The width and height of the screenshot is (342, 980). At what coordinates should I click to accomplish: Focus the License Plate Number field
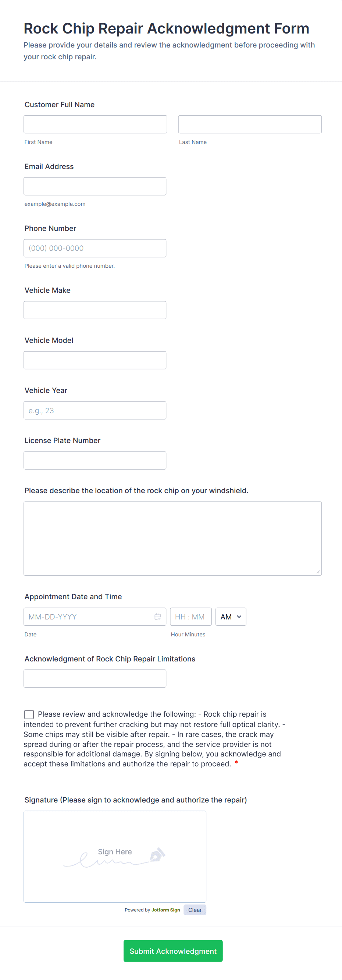click(x=95, y=460)
